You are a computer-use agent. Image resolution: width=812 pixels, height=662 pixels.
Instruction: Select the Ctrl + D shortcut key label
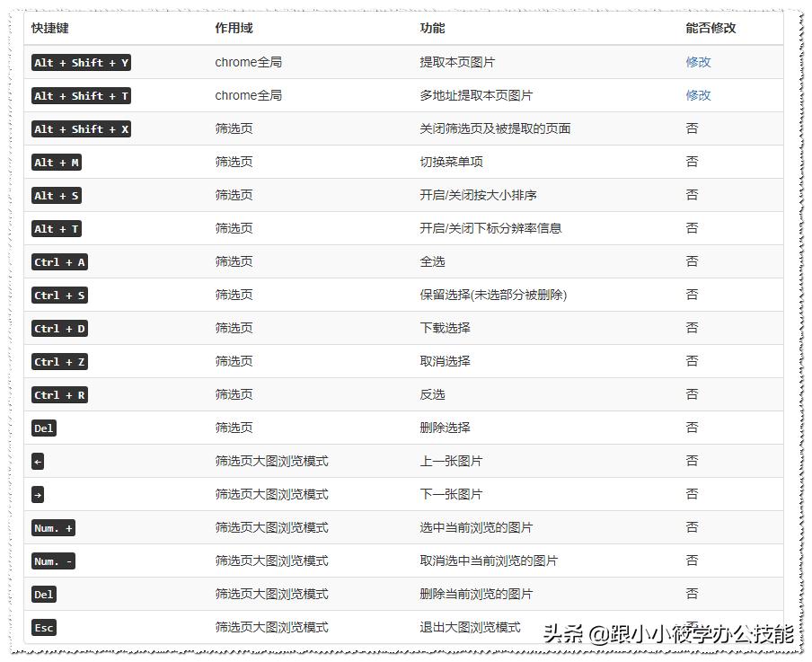(58, 328)
